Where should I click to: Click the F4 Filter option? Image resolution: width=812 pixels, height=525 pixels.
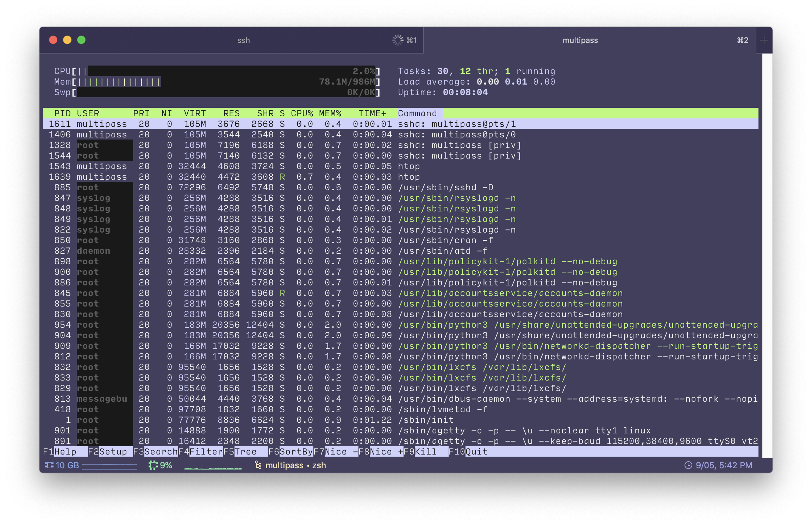(x=206, y=452)
